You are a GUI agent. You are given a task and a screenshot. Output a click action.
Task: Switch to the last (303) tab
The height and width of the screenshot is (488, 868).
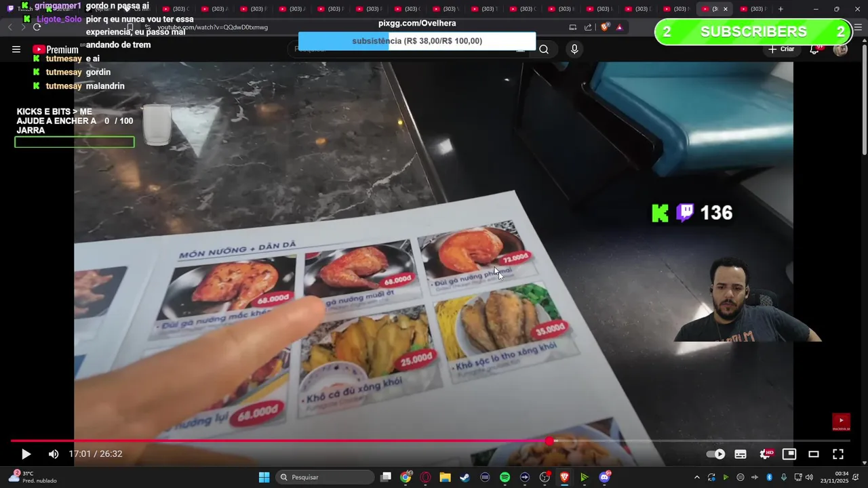coord(753,9)
